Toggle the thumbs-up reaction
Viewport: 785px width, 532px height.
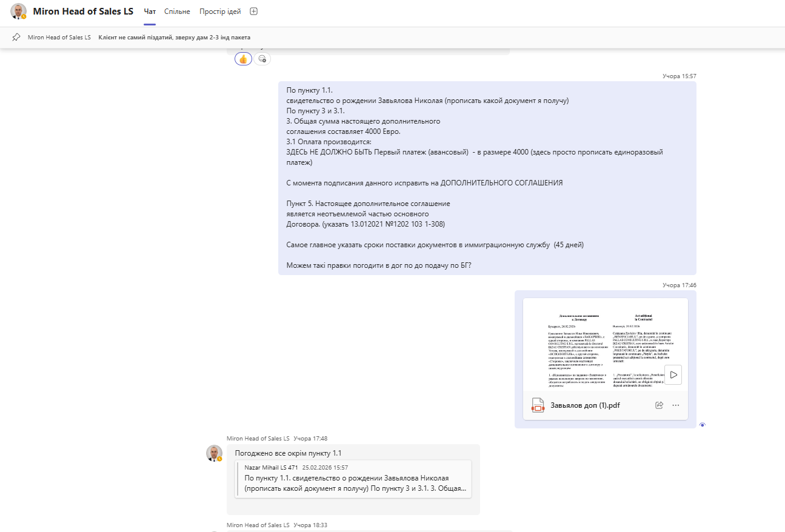(243, 59)
